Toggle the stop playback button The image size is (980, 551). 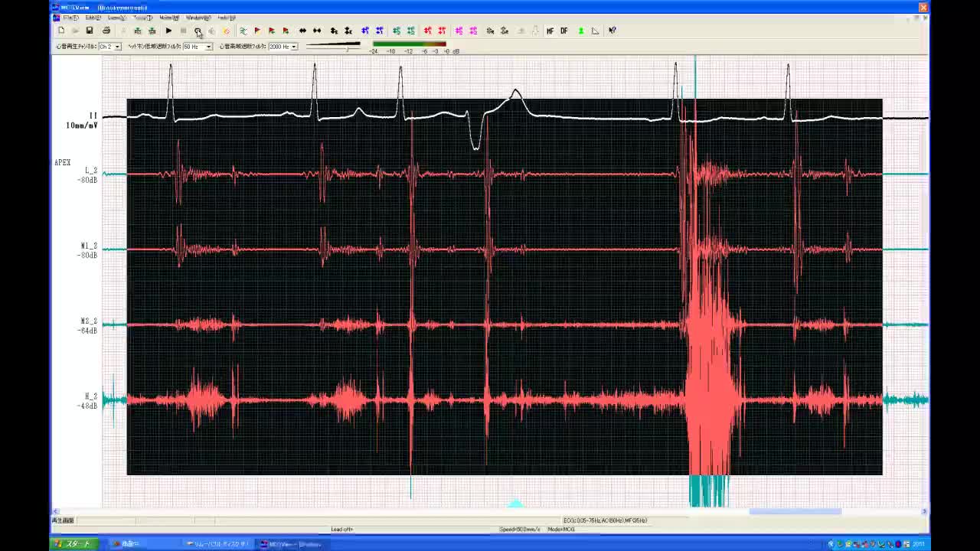[183, 31]
